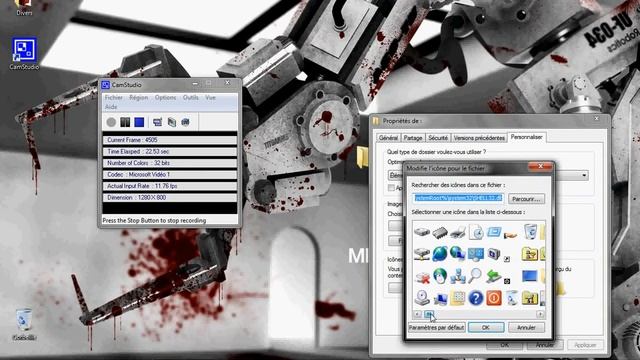Click the Appliquer button in Propriétés window

click(x=585, y=345)
